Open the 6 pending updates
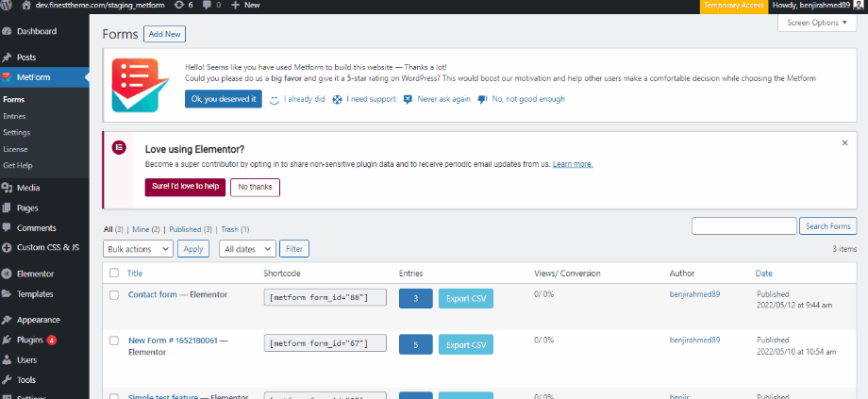The height and width of the screenshot is (399, 868). click(184, 5)
